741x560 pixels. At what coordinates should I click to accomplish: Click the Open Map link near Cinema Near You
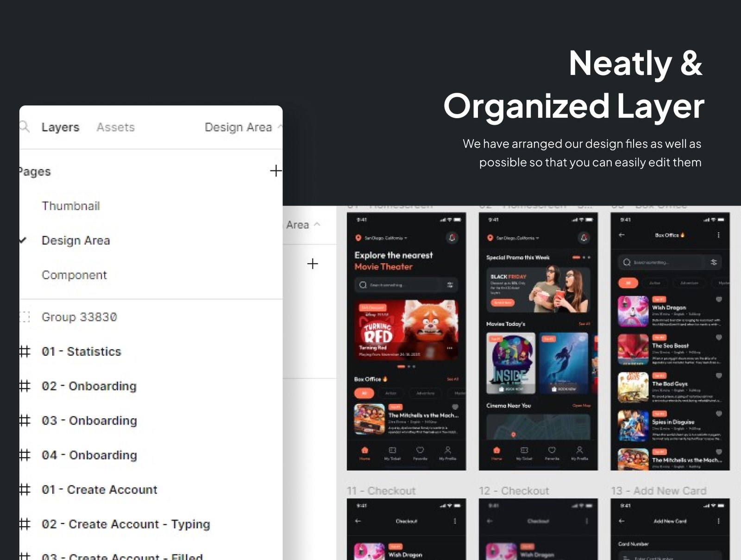point(581,406)
